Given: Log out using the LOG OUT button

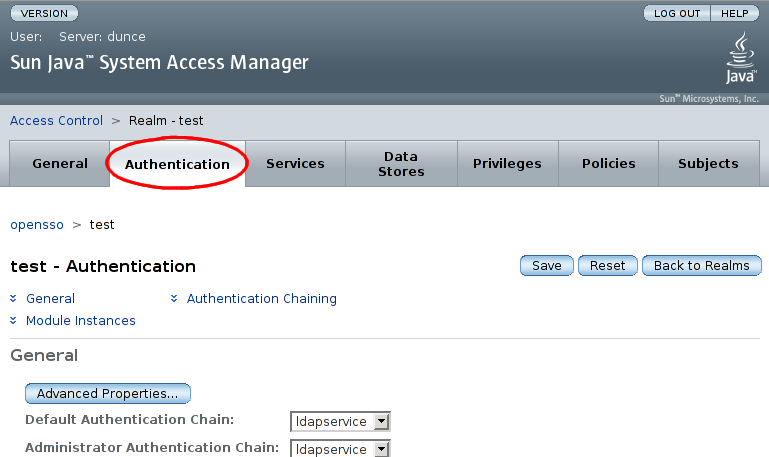Looking at the screenshot, I should [x=677, y=13].
